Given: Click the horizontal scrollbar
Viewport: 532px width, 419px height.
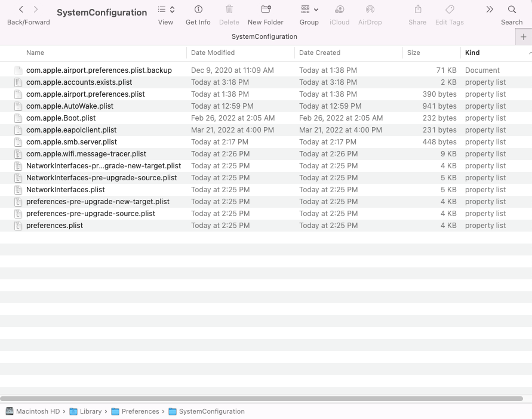Looking at the screenshot, I should click(x=262, y=399).
